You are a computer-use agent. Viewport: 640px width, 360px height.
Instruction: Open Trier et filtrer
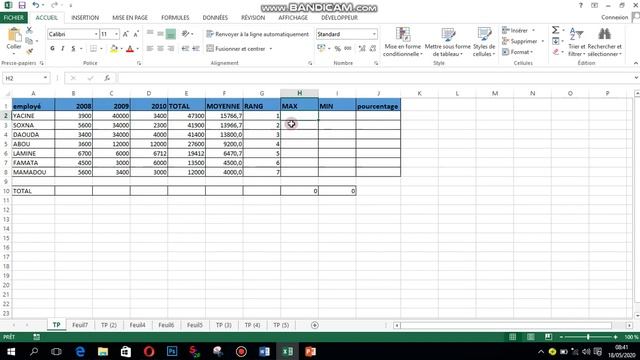click(x=576, y=42)
